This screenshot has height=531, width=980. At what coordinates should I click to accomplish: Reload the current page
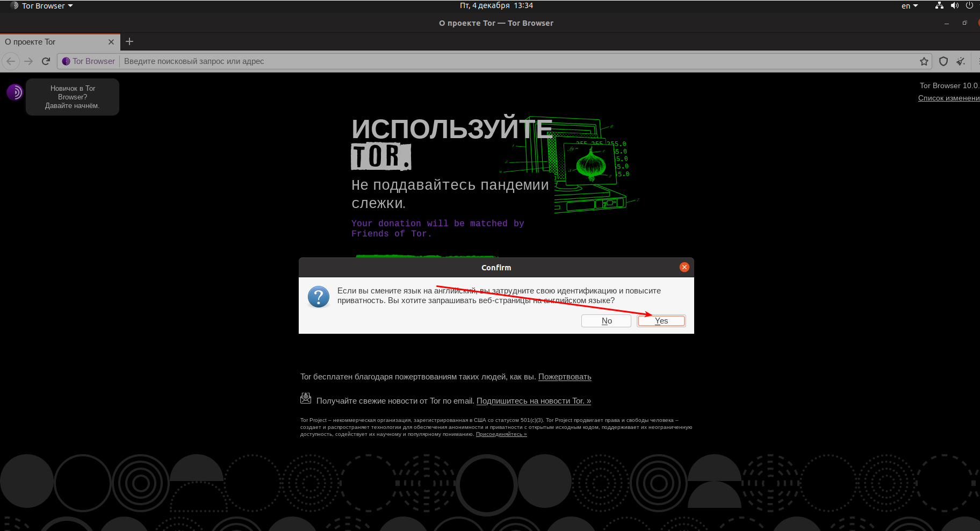pos(46,61)
